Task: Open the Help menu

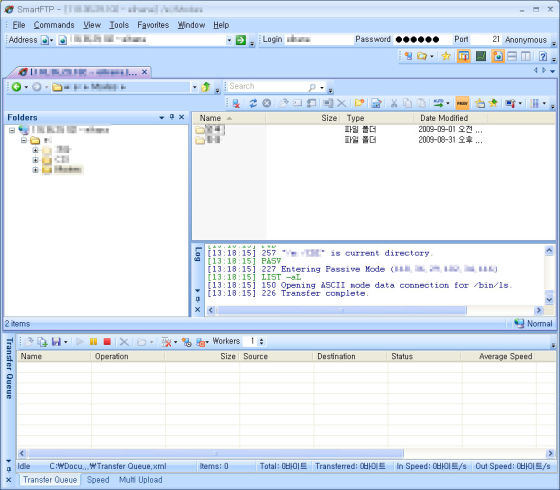Action: click(221, 25)
